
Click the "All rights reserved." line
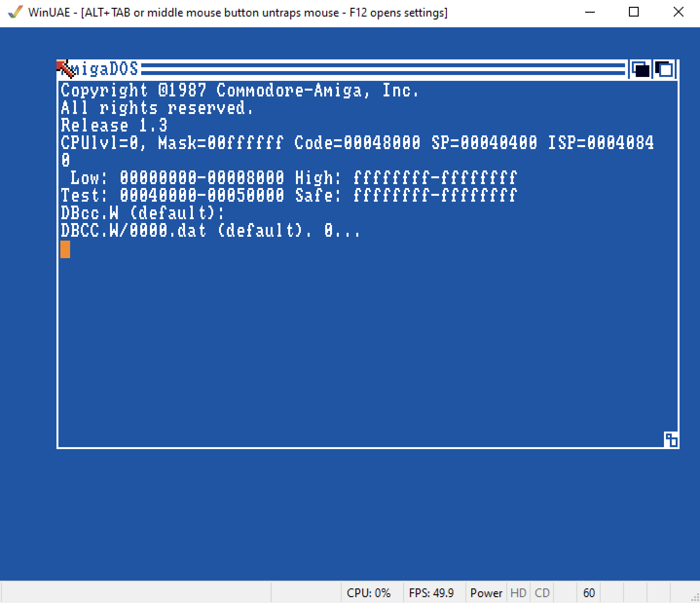pos(157,108)
